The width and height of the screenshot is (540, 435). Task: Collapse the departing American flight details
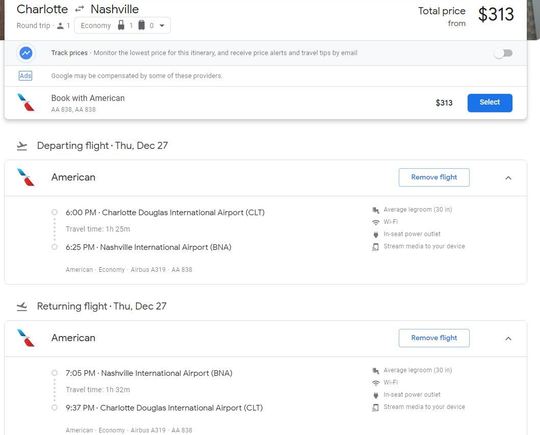click(x=508, y=178)
